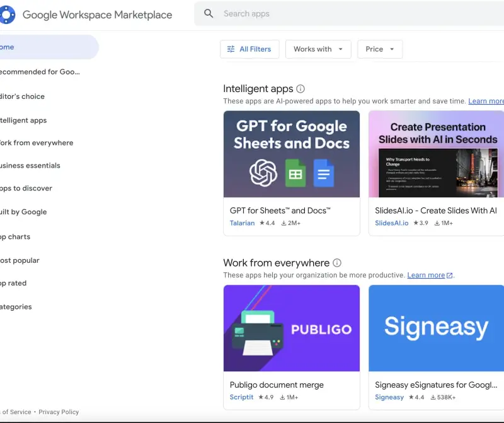Select Top rated in the sidebar

[x=13, y=284]
